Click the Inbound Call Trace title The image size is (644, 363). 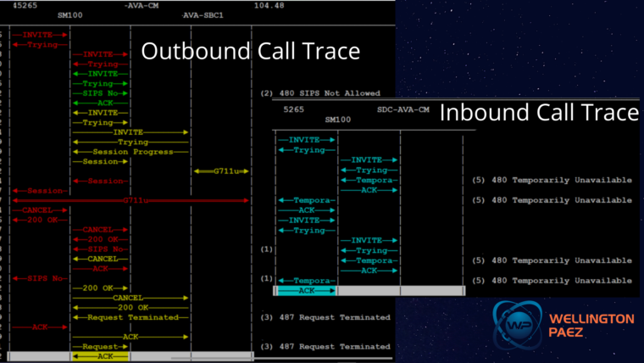pyautogui.click(x=539, y=112)
